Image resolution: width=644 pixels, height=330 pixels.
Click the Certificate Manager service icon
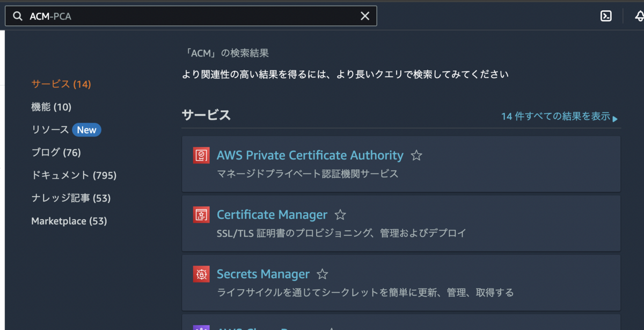pos(201,214)
